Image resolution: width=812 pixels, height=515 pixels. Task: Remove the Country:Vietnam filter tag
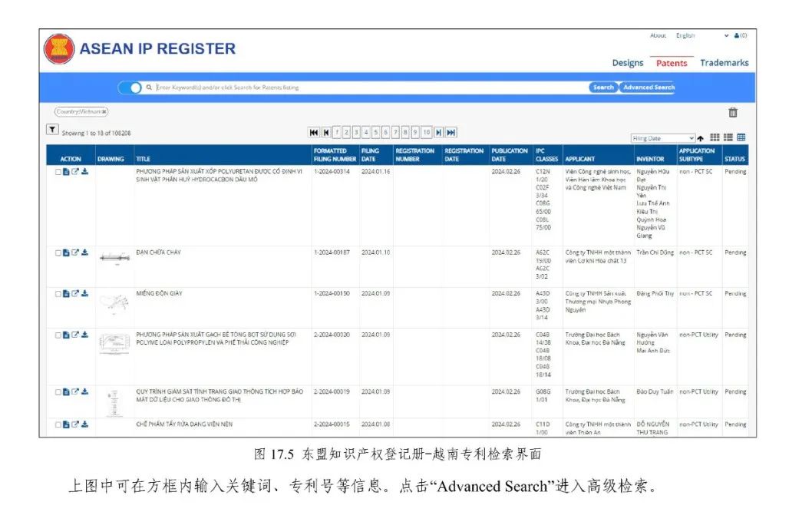[104, 112]
